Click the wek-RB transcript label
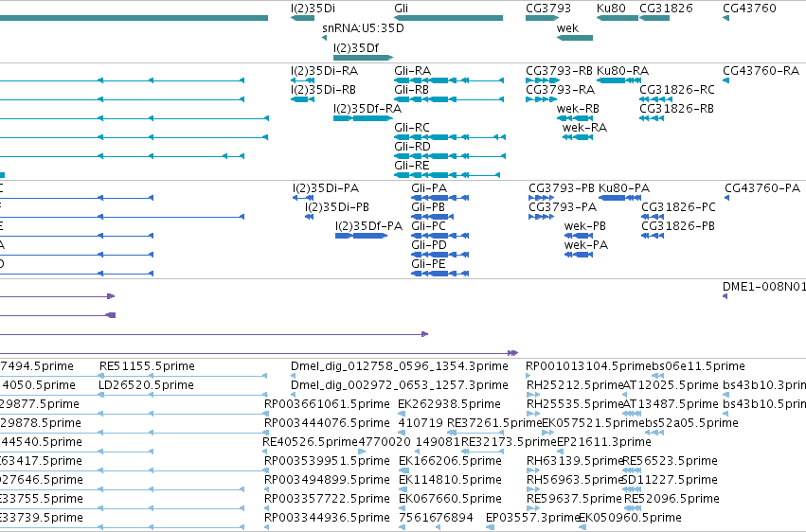Screen dimensions: 806x532 pos(578,109)
